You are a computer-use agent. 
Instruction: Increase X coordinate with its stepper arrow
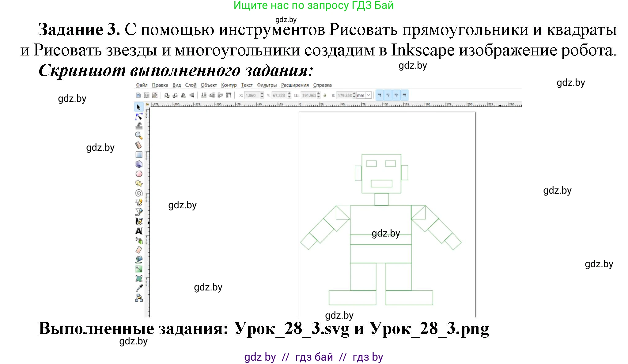click(262, 94)
